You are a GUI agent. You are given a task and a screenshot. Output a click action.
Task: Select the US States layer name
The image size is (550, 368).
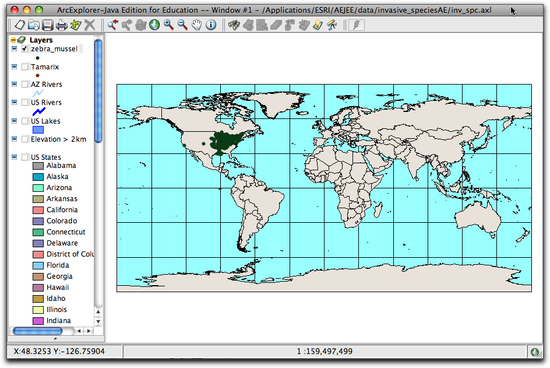point(46,157)
